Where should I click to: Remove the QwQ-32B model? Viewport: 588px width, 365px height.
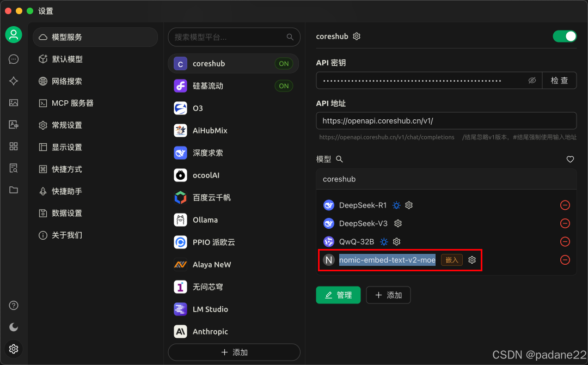click(x=565, y=241)
